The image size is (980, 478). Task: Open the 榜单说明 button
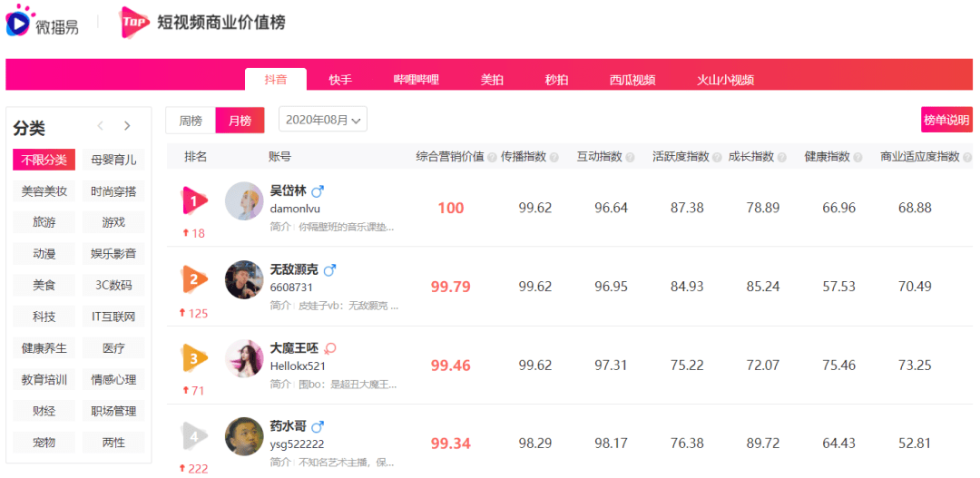pyautogui.click(x=946, y=120)
